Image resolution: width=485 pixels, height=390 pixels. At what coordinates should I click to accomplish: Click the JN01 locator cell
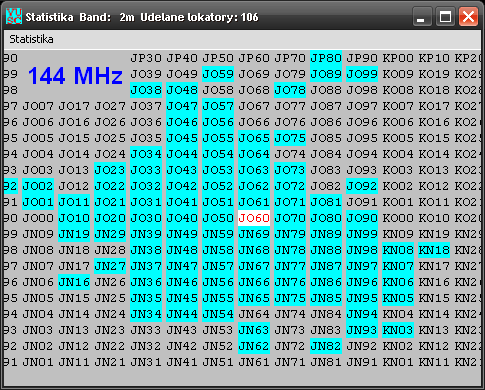click(x=38, y=362)
